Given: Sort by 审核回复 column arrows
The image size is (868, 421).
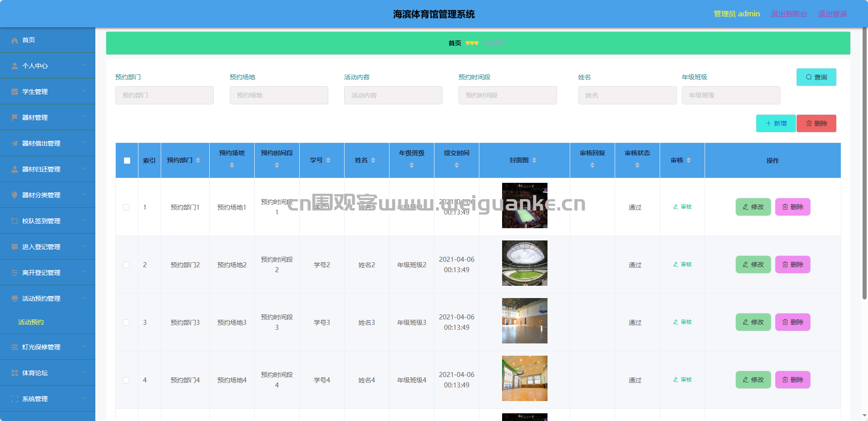Looking at the screenshot, I should pos(592,166).
